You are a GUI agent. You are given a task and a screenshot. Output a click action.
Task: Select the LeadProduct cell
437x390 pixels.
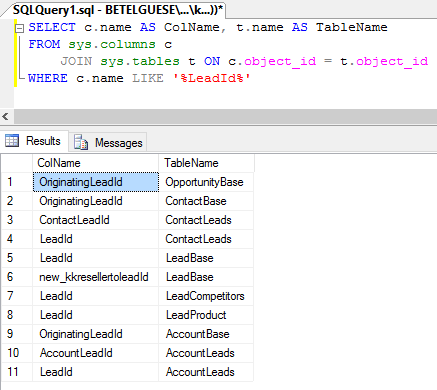point(206,315)
